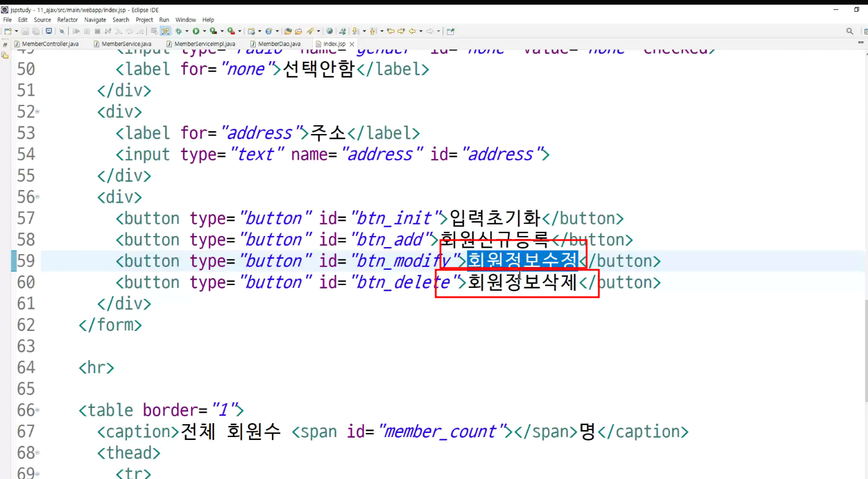Click the Step Into icon

tap(118, 31)
